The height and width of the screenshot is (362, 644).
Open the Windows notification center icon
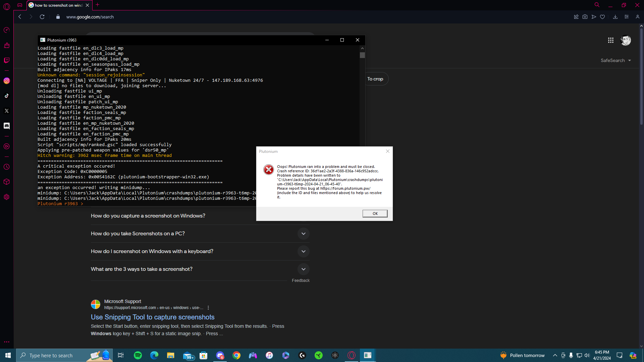click(x=620, y=355)
